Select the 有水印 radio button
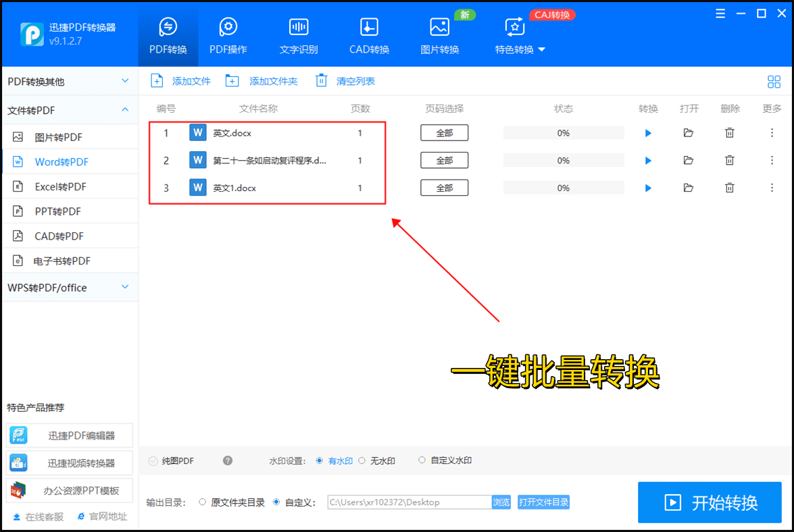 point(320,460)
